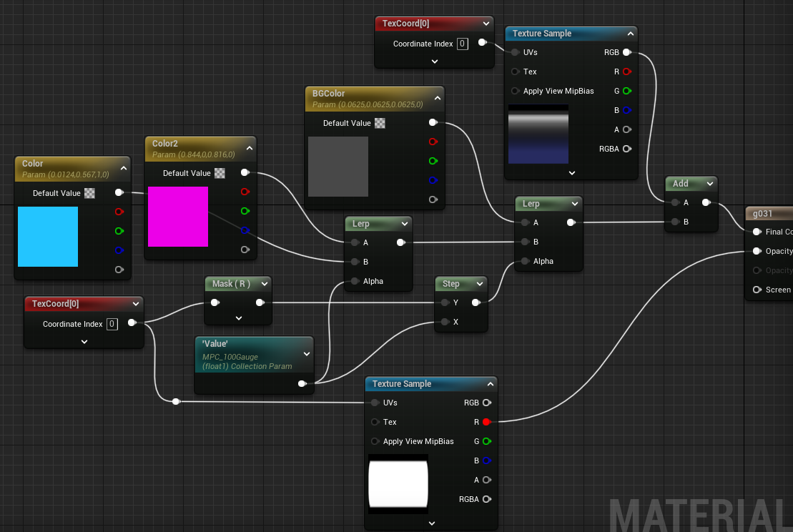Click the green G output pin of Color node
Image resolution: width=793 pixels, height=532 pixels.
[x=119, y=231]
